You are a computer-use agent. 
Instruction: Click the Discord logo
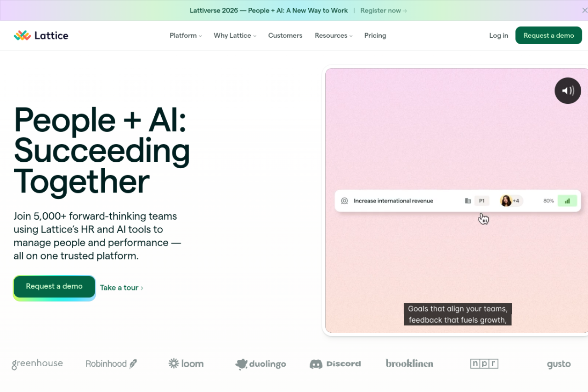tap(335, 364)
